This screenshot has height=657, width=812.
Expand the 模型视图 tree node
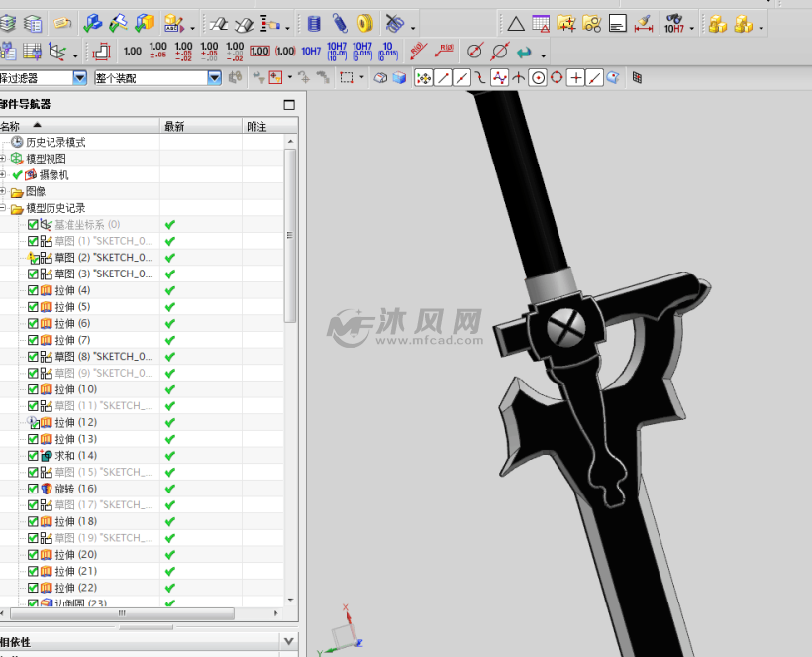(3, 158)
